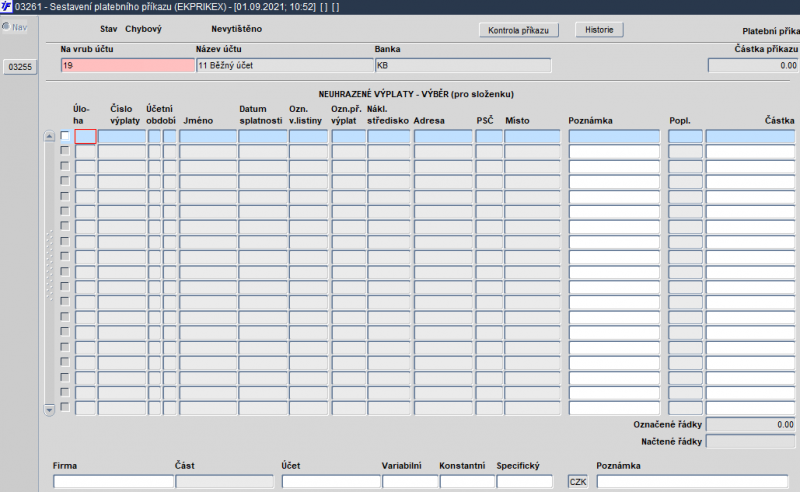
Task: Click the first row PSČ cell
Action: [x=489, y=136]
